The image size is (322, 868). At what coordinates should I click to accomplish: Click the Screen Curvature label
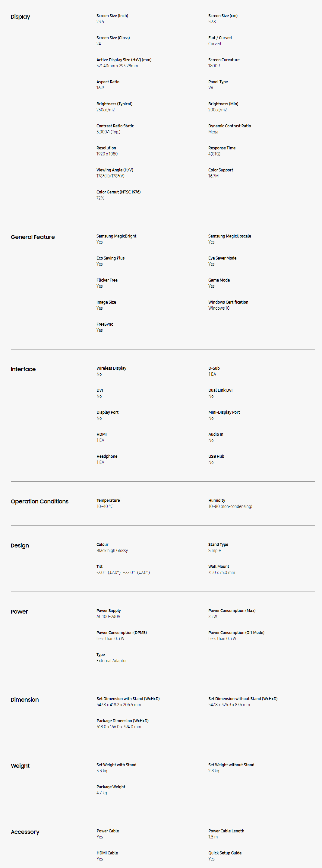(x=224, y=60)
